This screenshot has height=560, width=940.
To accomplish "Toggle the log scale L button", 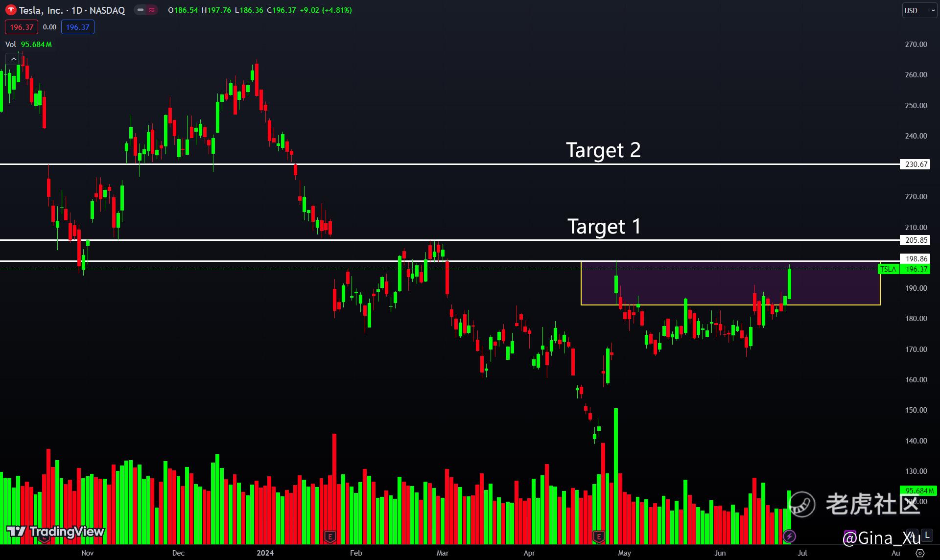I will [927, 535].
